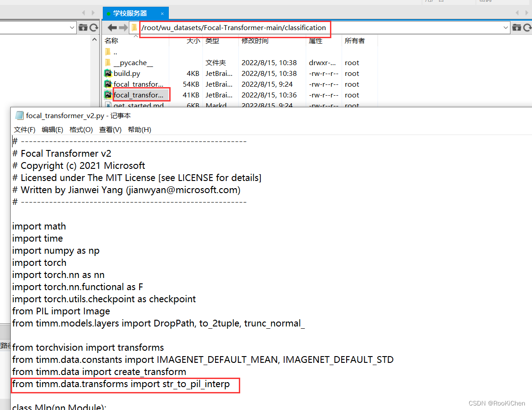This screenshot has width=532, height=410.
Task: Click the Copyright (c) 2021 Microsoft line
Action: coord(79,166)
